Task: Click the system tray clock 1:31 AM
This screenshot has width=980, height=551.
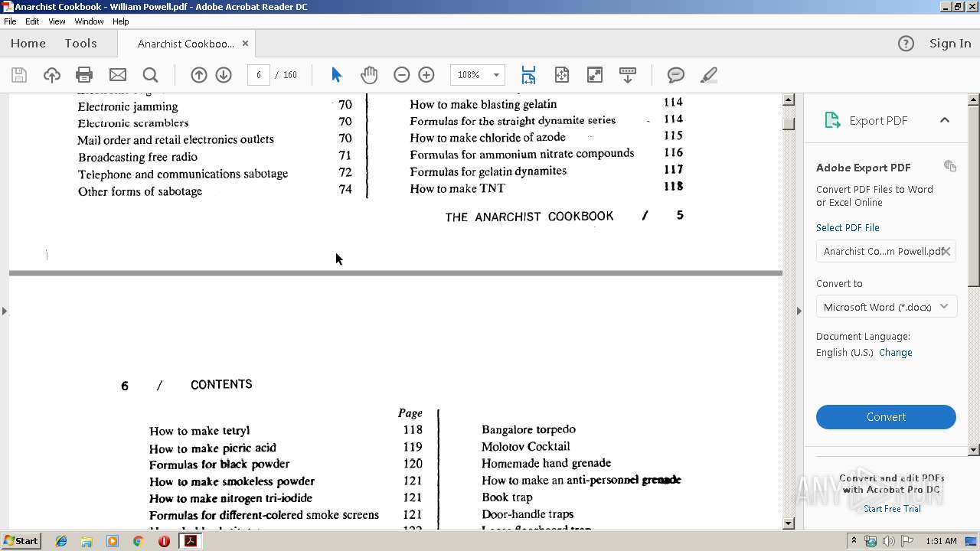Action: [941, 541]
